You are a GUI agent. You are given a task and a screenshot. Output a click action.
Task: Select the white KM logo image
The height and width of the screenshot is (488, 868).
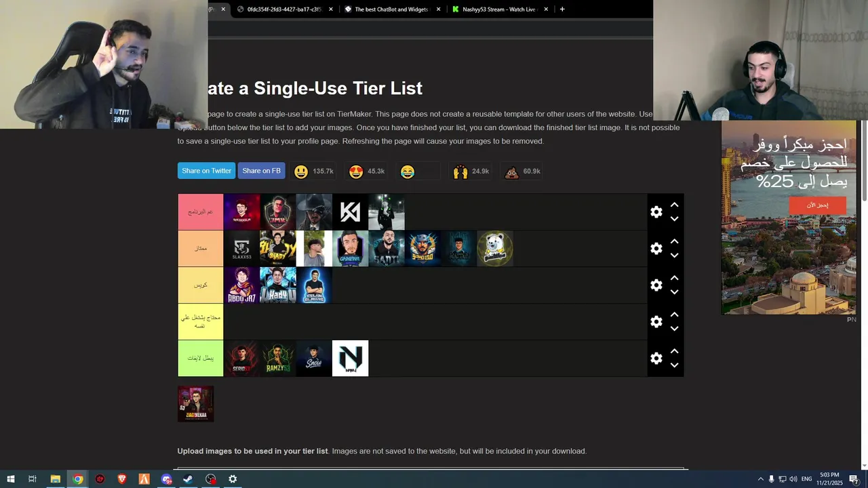tap(350, 212)
